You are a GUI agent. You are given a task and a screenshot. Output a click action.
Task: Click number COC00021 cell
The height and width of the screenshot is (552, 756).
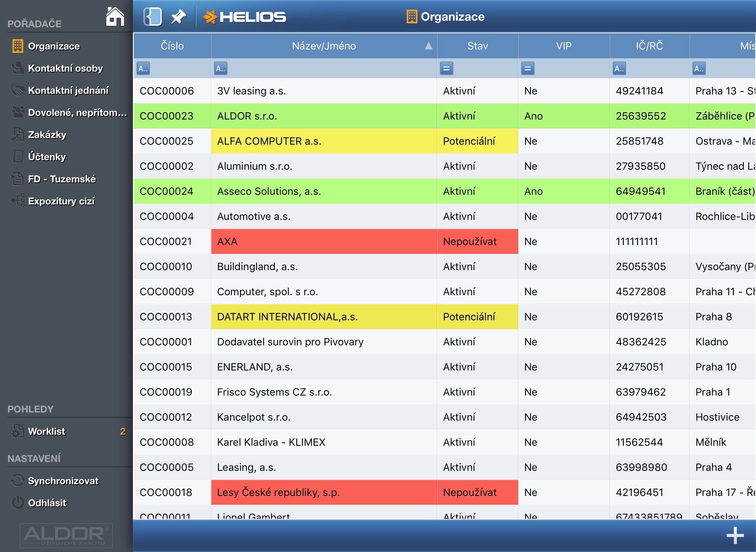172,241
